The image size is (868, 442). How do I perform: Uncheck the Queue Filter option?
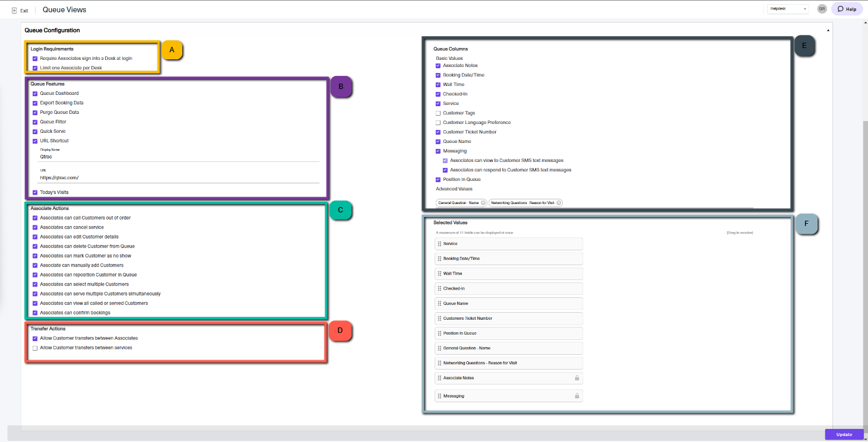pos(35,122)
